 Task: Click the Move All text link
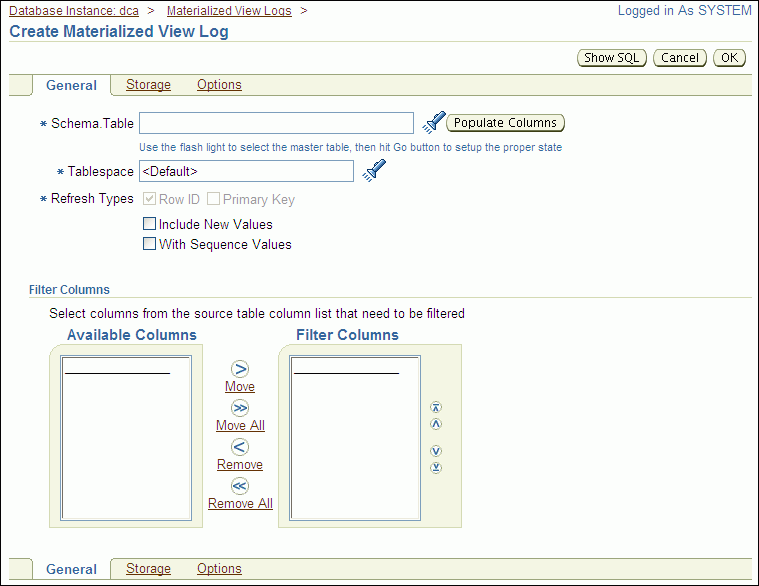coord(240,425)
